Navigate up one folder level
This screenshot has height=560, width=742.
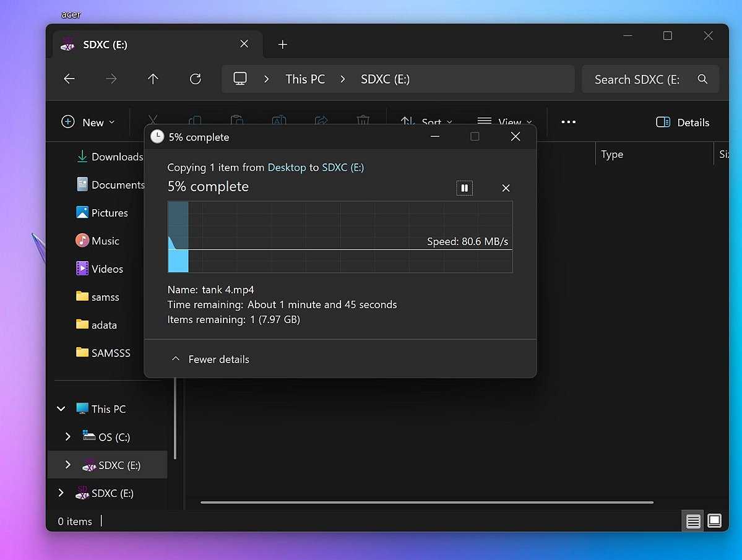pyautogui.click(x=153, y=79)
